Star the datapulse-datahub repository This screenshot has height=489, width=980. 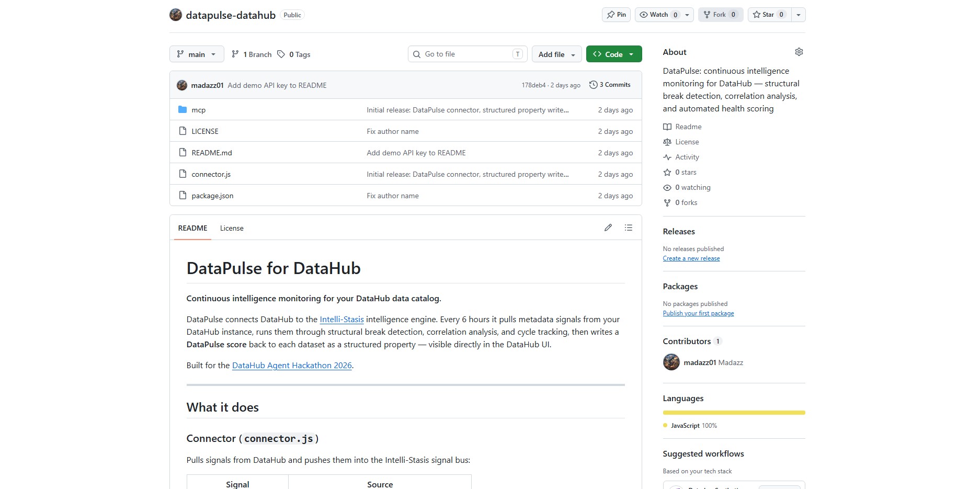(769, 15)
